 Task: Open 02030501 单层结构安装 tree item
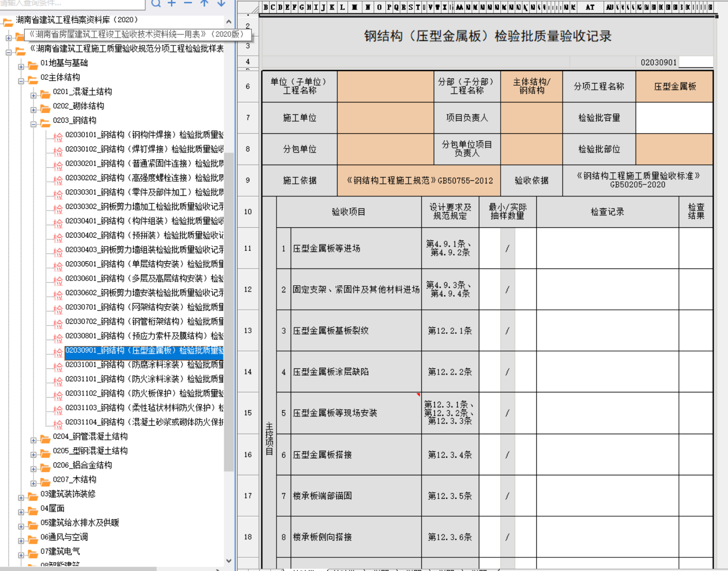pyautogui.click(x=144, y=264)
